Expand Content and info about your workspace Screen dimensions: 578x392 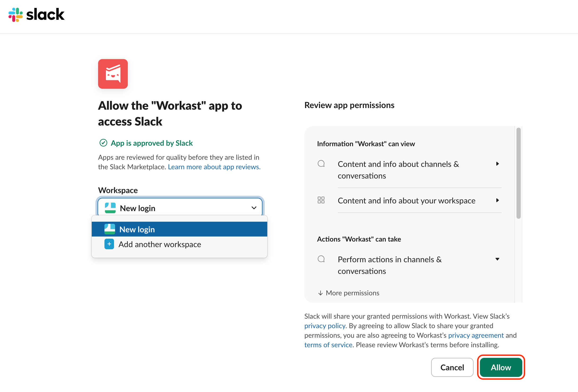tap(498, 201)
